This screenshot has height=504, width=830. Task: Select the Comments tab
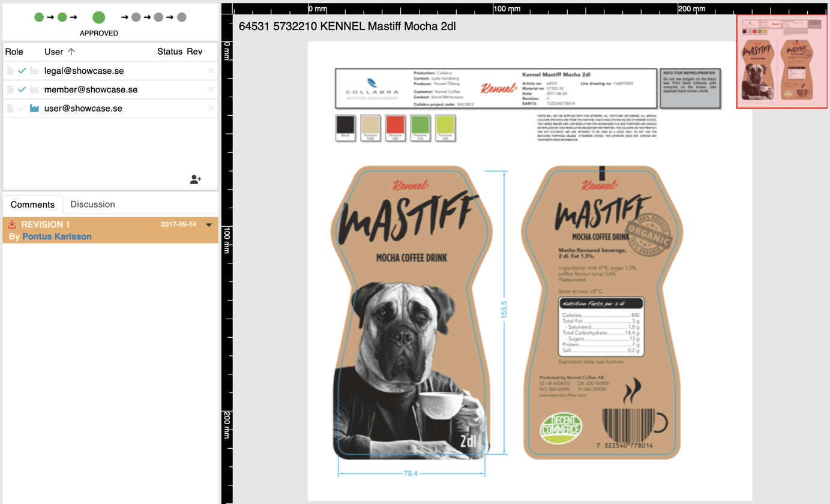click(x=32, y=204)
